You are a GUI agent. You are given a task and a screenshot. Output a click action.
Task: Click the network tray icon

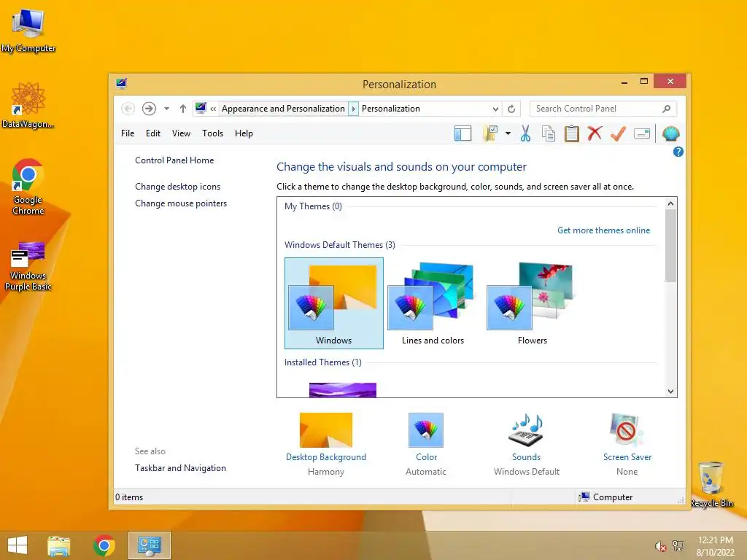tap(678, 545)
